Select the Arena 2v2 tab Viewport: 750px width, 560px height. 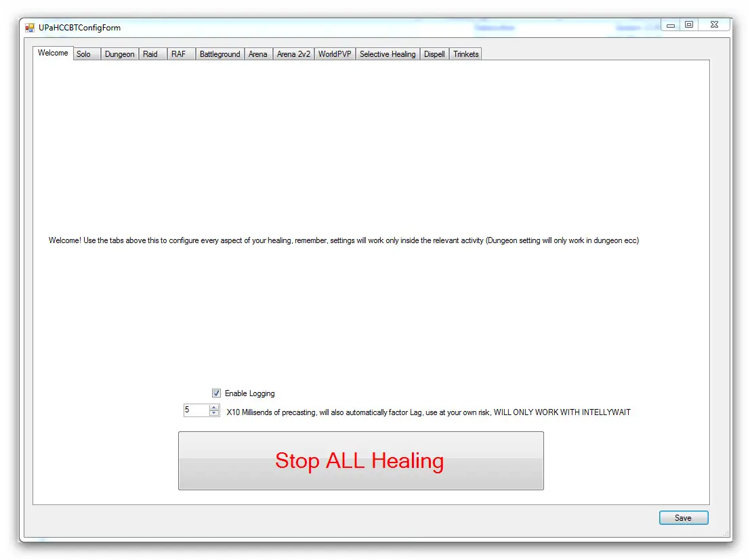coord(293,54)
